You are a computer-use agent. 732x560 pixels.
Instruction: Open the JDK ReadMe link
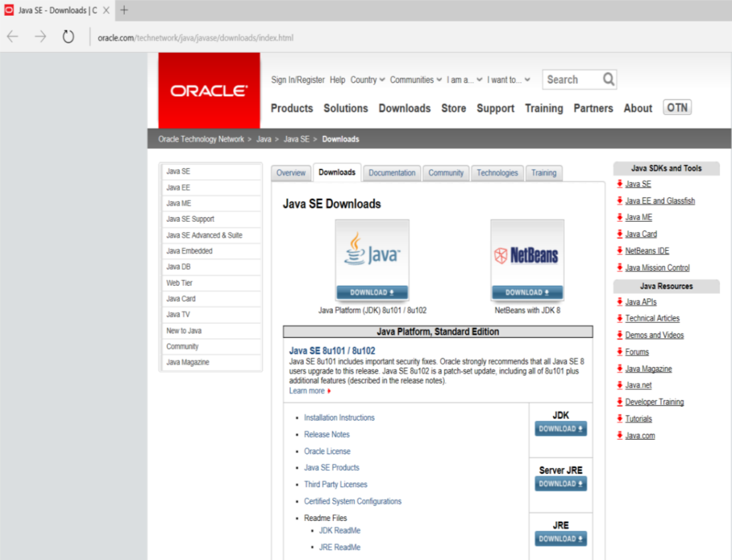pyautogui.click(x=340, y=530)
